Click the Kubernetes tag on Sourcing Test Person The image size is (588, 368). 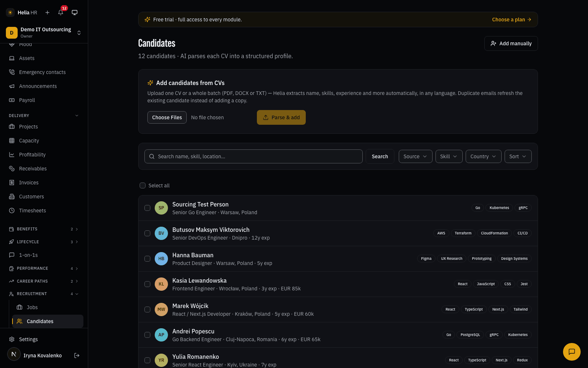pos(499,208)
